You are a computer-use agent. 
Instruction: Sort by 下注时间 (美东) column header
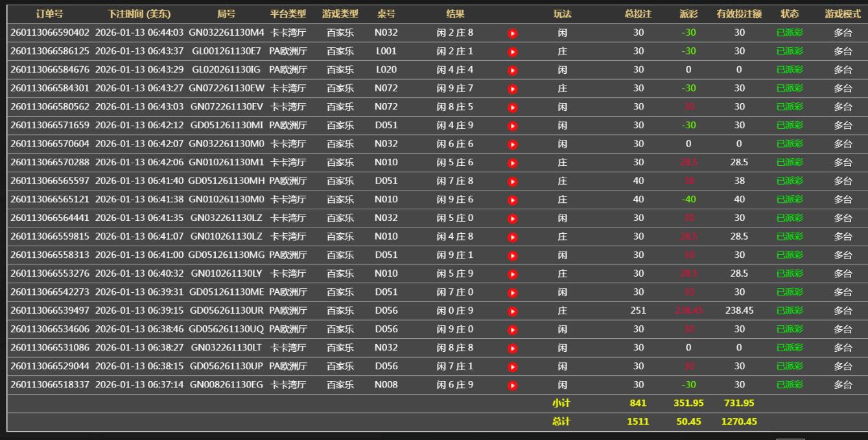[139, 14]
